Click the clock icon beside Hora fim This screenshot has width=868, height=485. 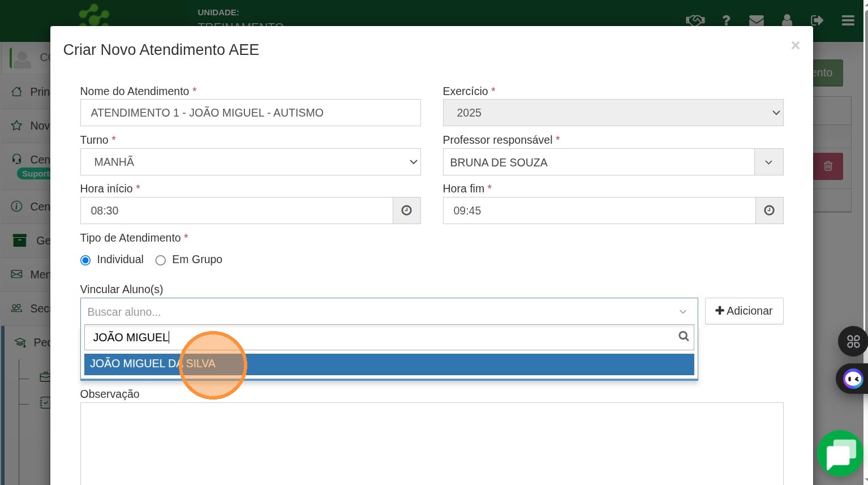point(770,211)
